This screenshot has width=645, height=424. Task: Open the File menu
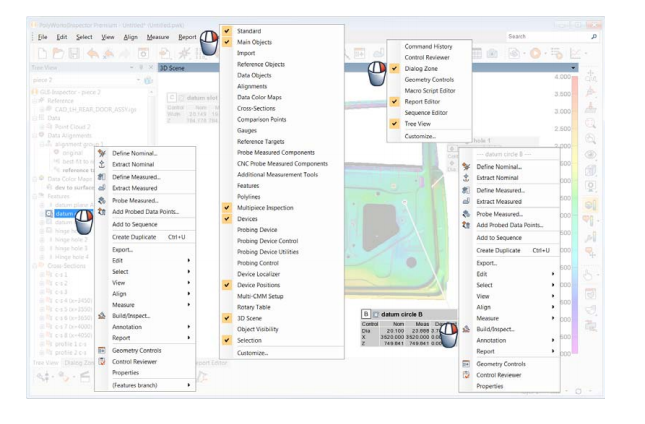42,37
